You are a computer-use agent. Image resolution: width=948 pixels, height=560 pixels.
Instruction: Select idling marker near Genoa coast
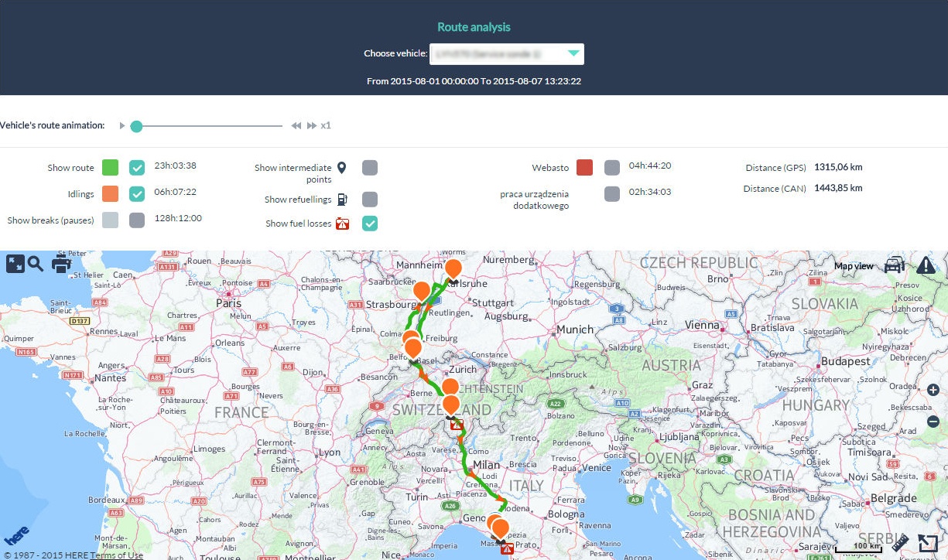point(501,530)
